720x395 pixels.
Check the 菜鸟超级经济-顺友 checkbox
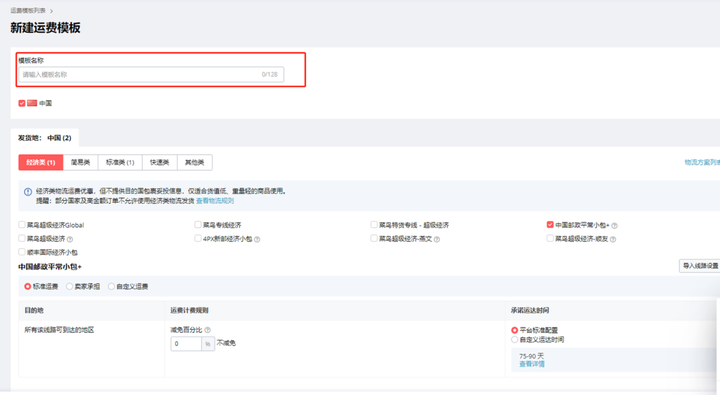tap(550, 238)
